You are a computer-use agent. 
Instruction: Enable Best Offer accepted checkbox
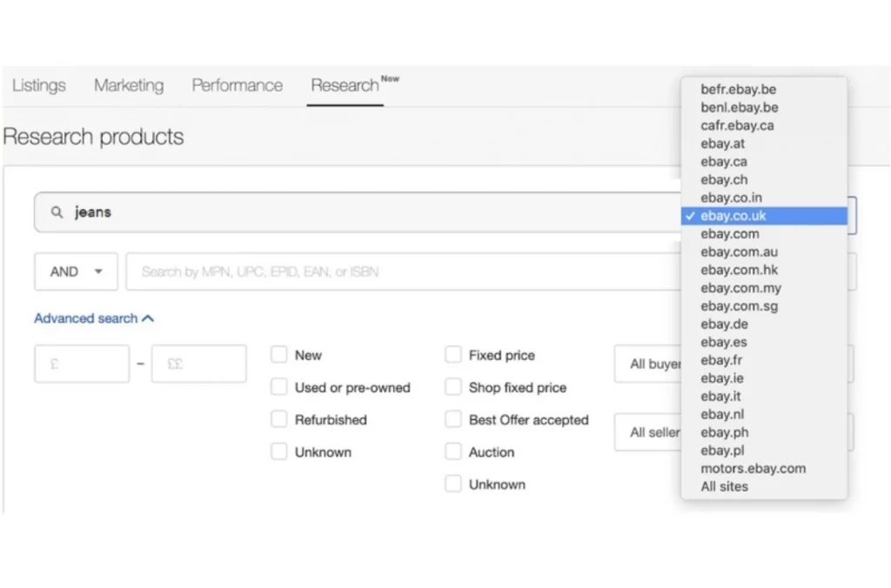tap(452, 419)
